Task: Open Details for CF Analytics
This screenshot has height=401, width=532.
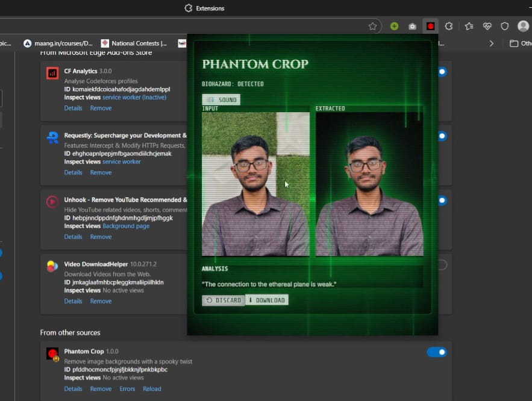Action: tap(74, 108)
